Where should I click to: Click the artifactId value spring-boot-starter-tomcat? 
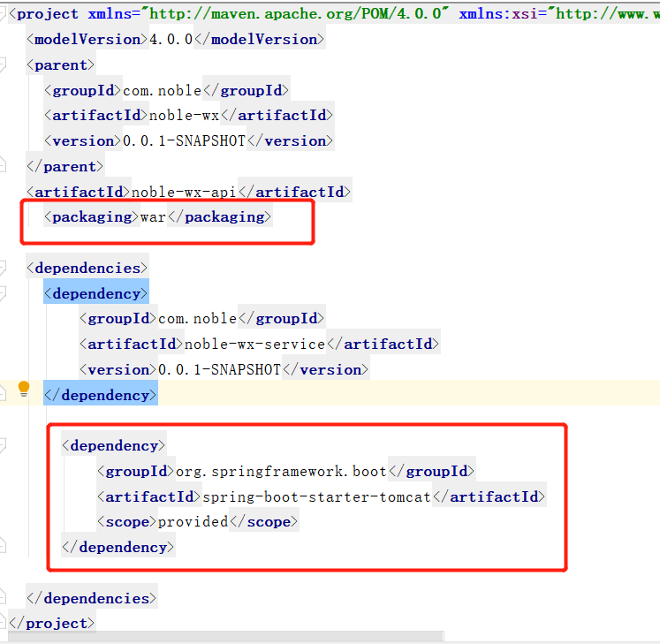coord(316,496)
